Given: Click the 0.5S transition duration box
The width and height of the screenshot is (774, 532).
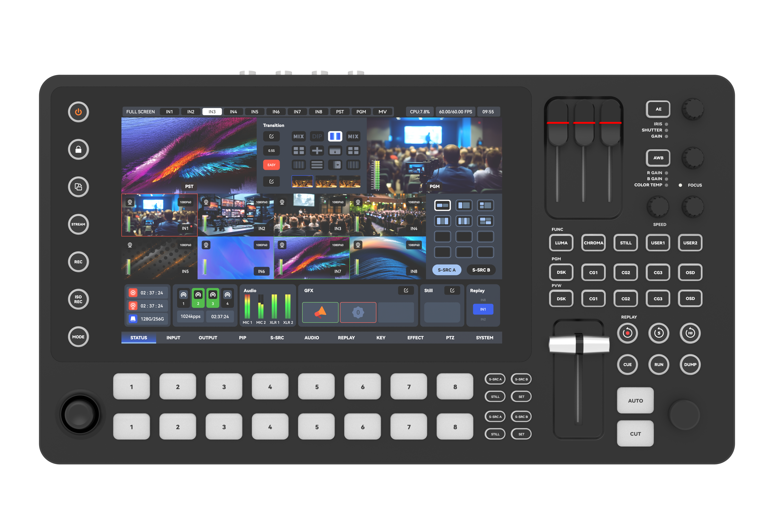Looking at the screenshot, I should tap(271, 151).
